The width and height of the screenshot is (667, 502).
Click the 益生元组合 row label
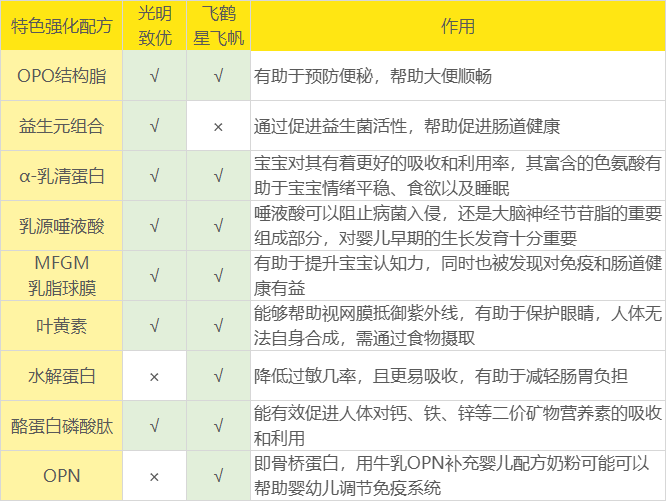(x=62, y=126)
